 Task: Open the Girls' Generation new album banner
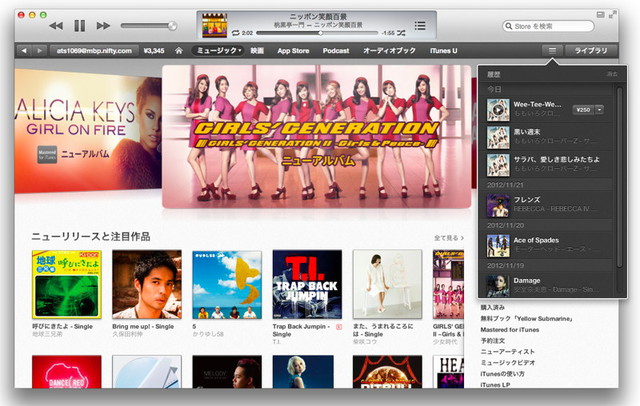pyautogui.click(x=317, y=137)
